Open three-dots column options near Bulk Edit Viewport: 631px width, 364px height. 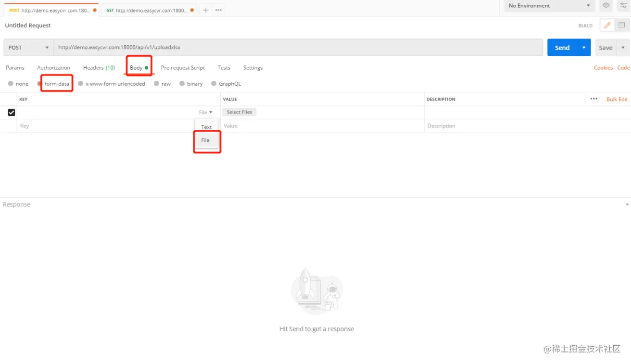click(x=593, y=99)
